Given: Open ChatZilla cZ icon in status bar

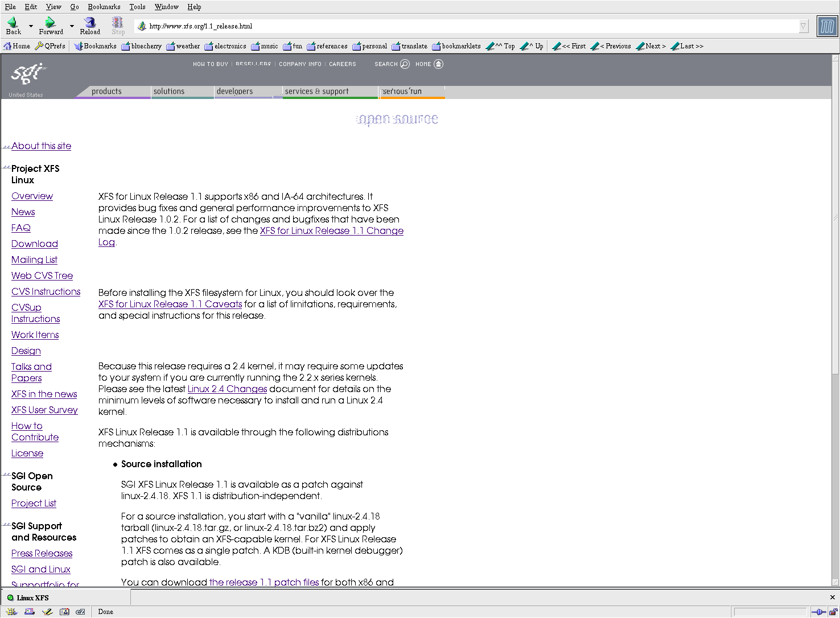Looking at the screenshot, I should 80,612.
